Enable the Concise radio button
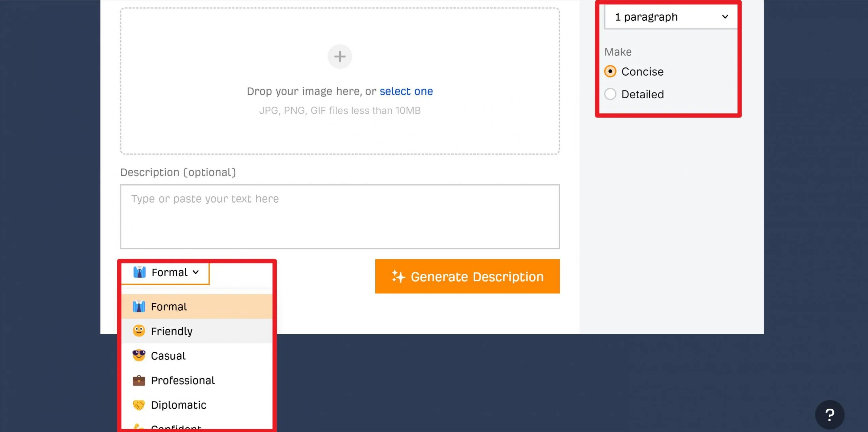868x432 pixels. pos(610,71)
